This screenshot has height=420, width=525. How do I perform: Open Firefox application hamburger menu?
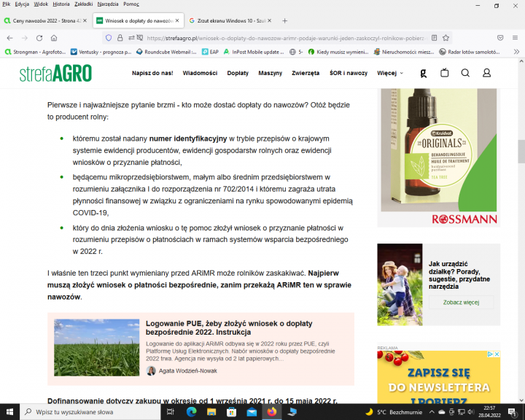tap(516, 38)
